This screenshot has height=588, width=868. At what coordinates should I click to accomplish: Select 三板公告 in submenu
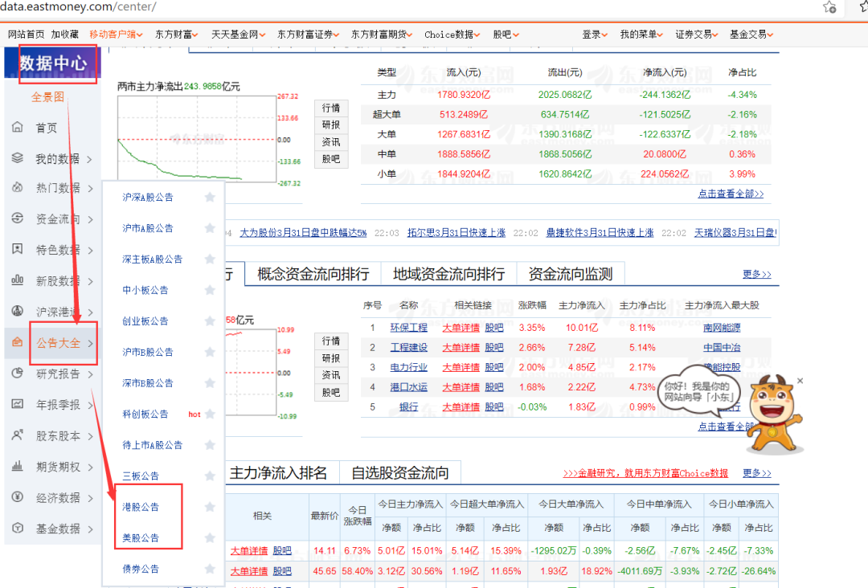(141, 476)
